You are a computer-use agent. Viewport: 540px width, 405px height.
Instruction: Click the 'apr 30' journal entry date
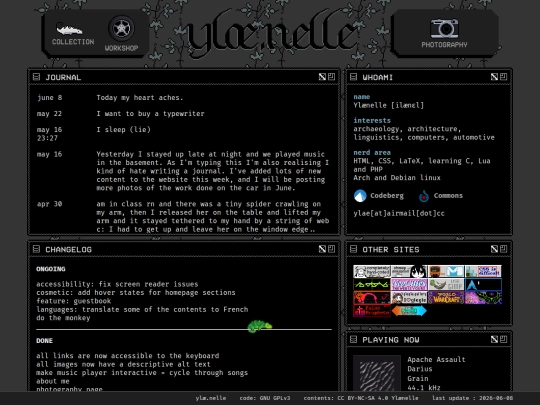[50, 204]
